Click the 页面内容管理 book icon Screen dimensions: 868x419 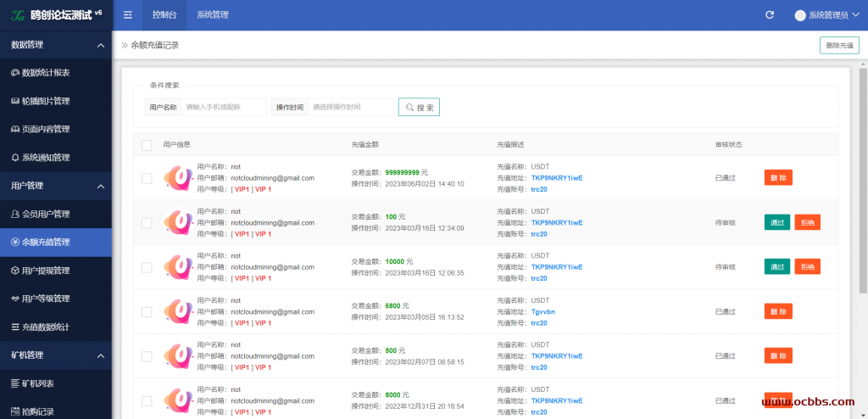(x=15, y=129)
